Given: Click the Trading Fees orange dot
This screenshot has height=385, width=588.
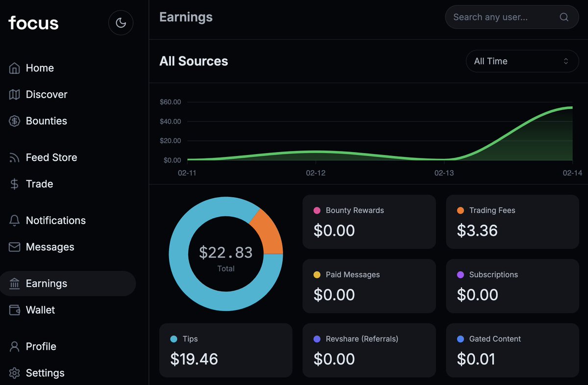Looking at the screenshot, I should click(x=460, y=210).
